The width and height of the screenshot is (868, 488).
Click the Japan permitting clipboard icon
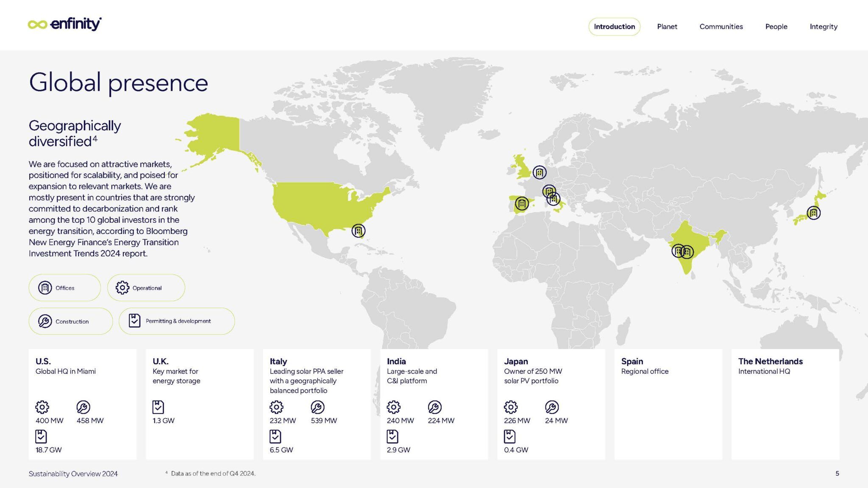click(510, 436)
